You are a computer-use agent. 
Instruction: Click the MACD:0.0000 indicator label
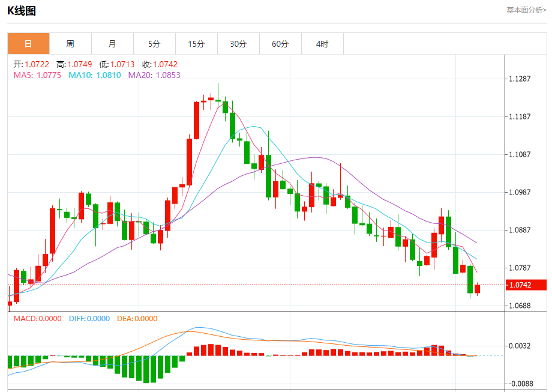pyautogui.click(x=38, y=318)
